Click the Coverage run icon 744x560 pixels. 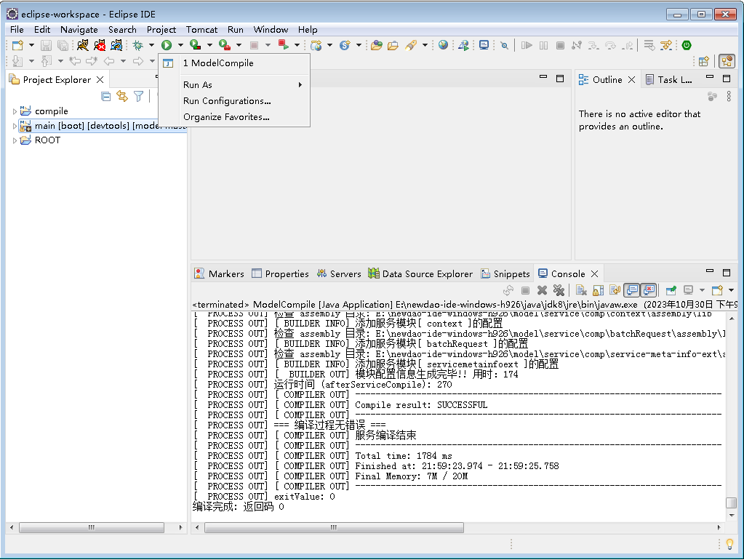[195, 46]
